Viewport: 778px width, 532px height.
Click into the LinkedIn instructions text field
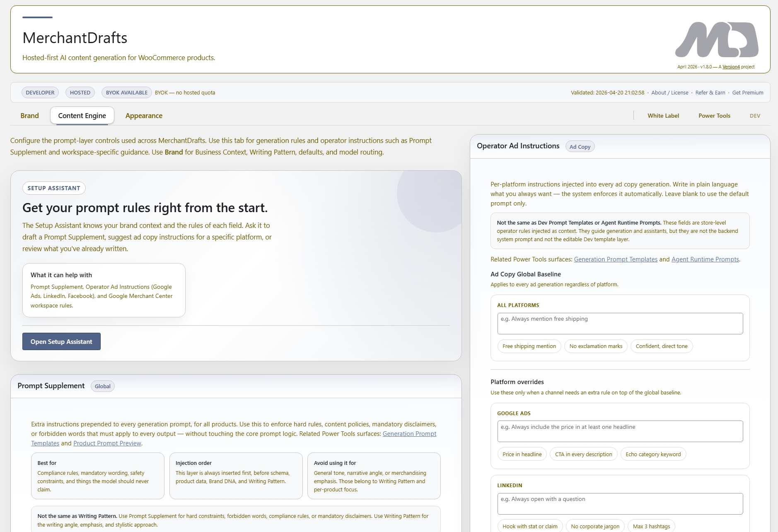(620, 504)
